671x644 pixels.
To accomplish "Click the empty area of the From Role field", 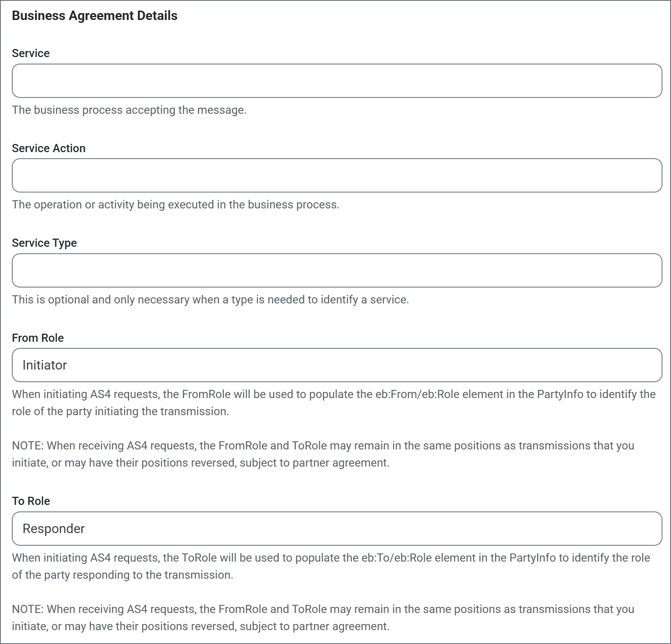I will click(x=367, y=365).
